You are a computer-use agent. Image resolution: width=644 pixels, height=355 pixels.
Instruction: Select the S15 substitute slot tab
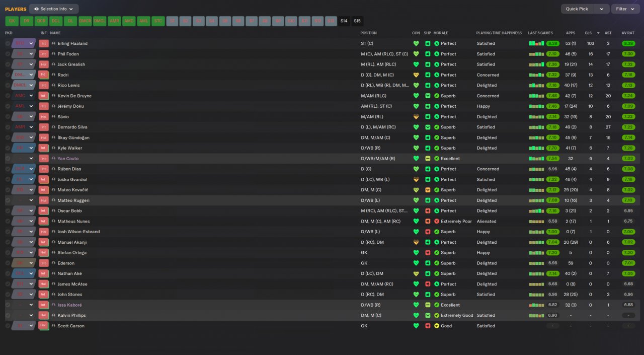[x=357, y=21]
